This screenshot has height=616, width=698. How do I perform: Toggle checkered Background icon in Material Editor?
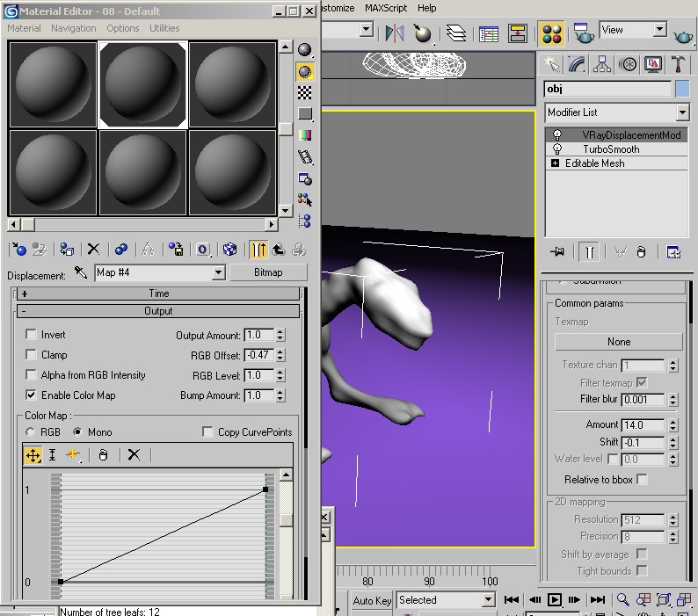[x=305, y=92]
